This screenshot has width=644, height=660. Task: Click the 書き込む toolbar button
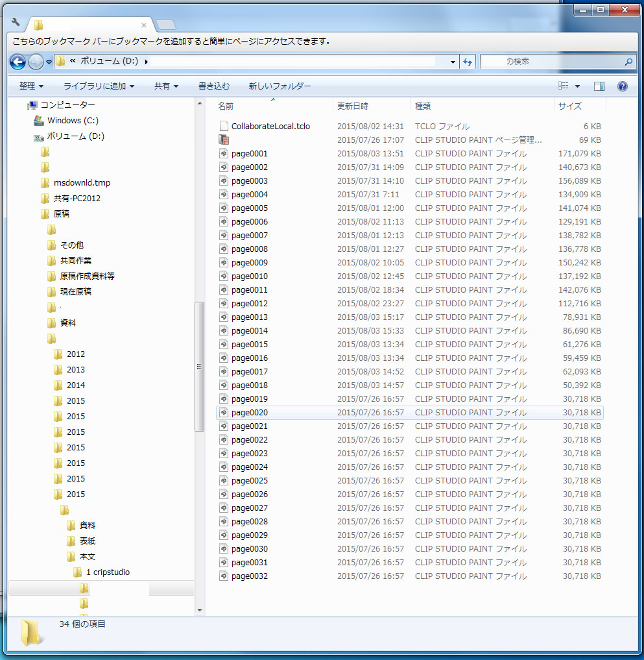(213, 86)
